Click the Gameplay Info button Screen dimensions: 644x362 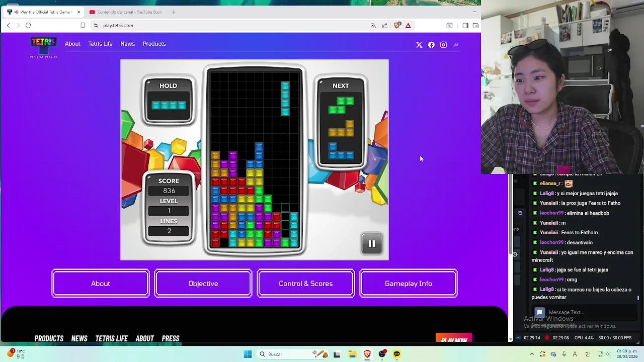[409, 284]
